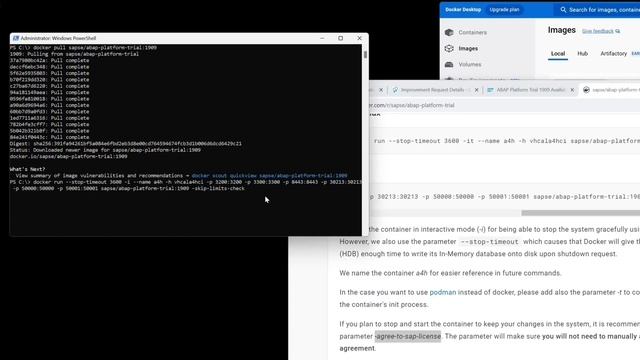Viewport: 640px width, 360px height.
Task: Open the ABAP Platform Trial browser tab
Action: point(530,90)
